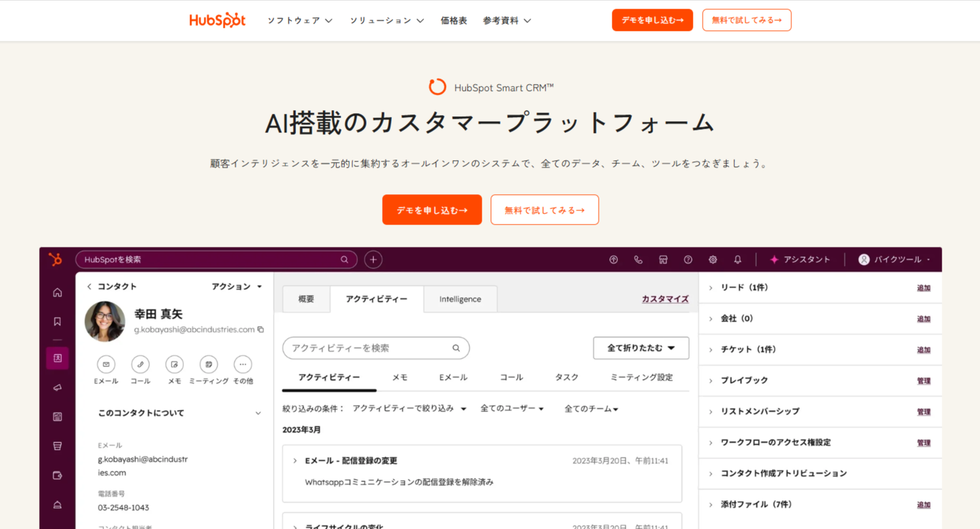Open the アシスタント AI button
980x529 pixels.
pos(800,260)
